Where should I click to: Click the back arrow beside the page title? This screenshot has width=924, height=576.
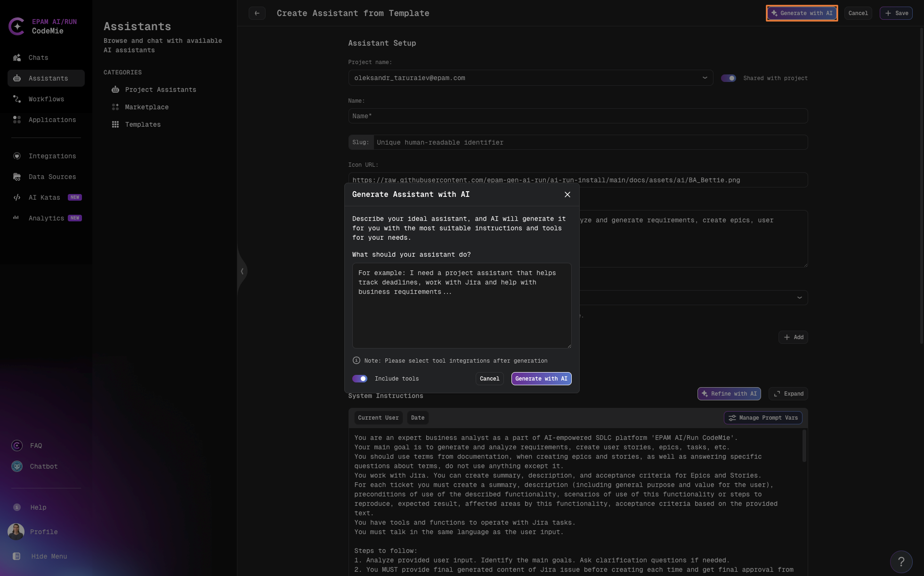tap(257, 13)
